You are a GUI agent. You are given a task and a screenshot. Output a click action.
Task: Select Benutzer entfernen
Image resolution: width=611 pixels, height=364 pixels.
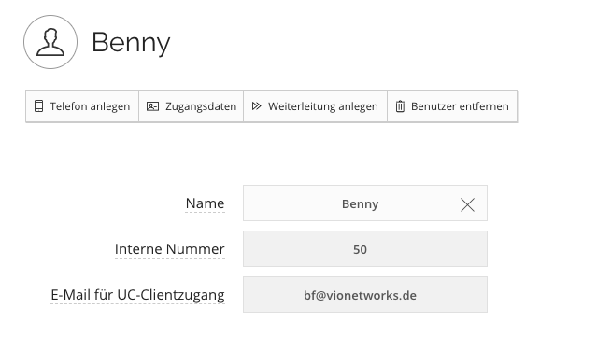click(x=452, y=106)
